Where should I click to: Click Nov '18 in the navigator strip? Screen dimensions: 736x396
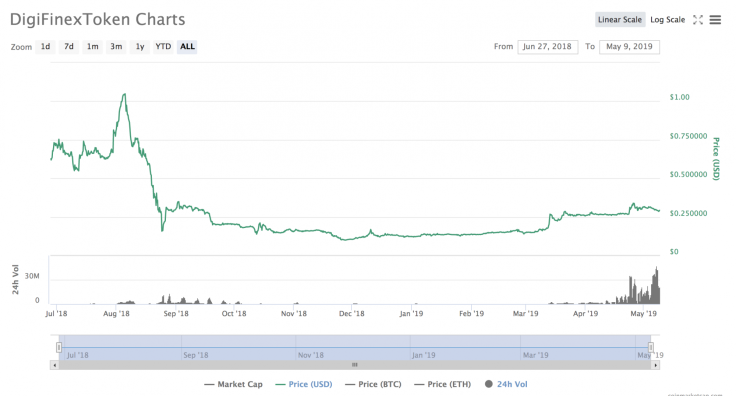point(311,355)
